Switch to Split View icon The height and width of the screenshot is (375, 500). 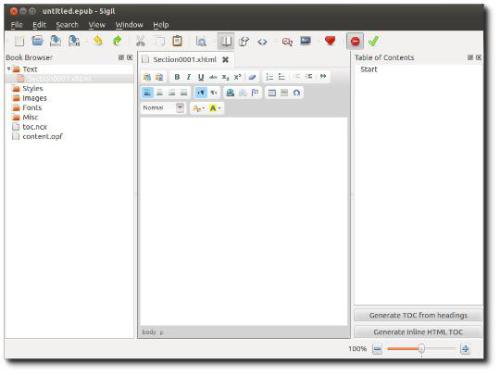pos(244,41)
